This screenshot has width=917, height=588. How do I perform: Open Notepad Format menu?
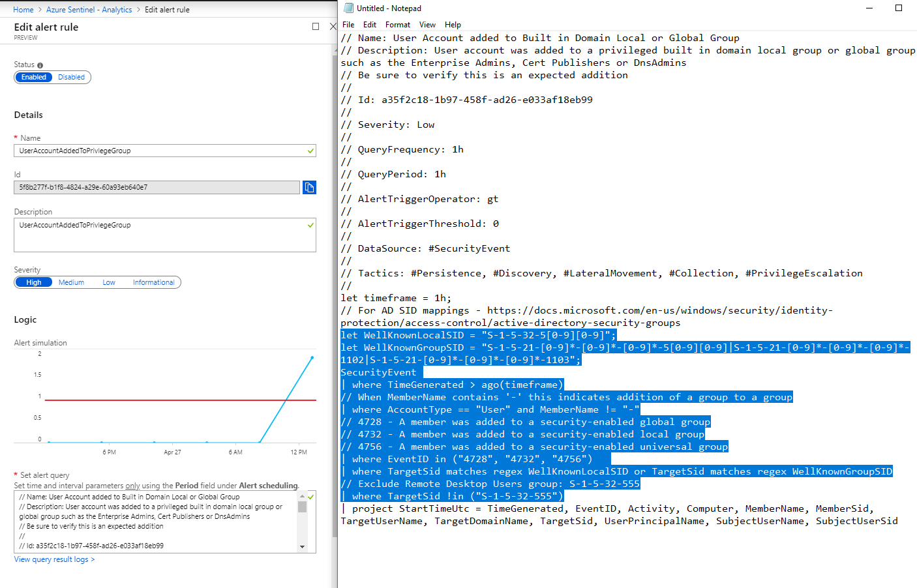pos(398,25)
